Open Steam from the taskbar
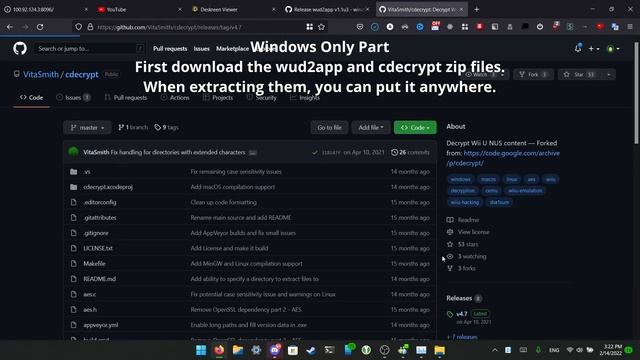Image resolution: width=640 pixels, height=360 pixels. pyautogui.click(x=311, y=350)
